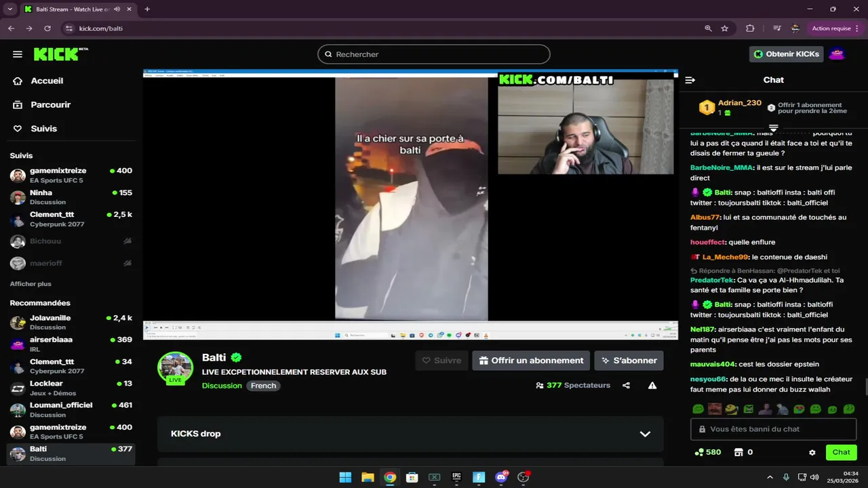Reload the page
868x488 pixels.
pos(47,28)
